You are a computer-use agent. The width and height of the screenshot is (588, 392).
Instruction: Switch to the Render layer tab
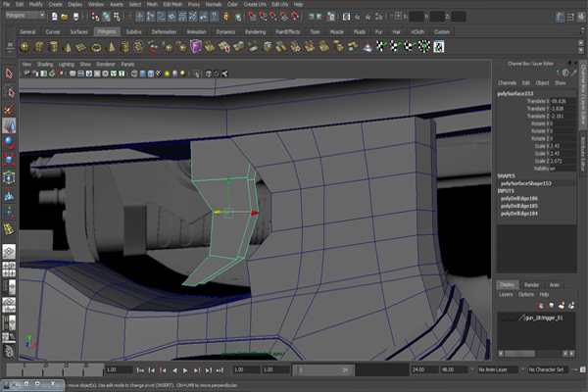point(531,285)
